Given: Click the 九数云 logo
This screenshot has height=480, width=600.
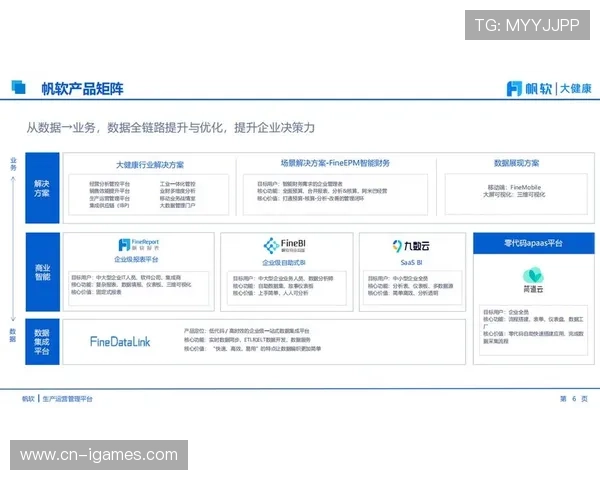Looking at the screenshot, I should tap(411, 246).
